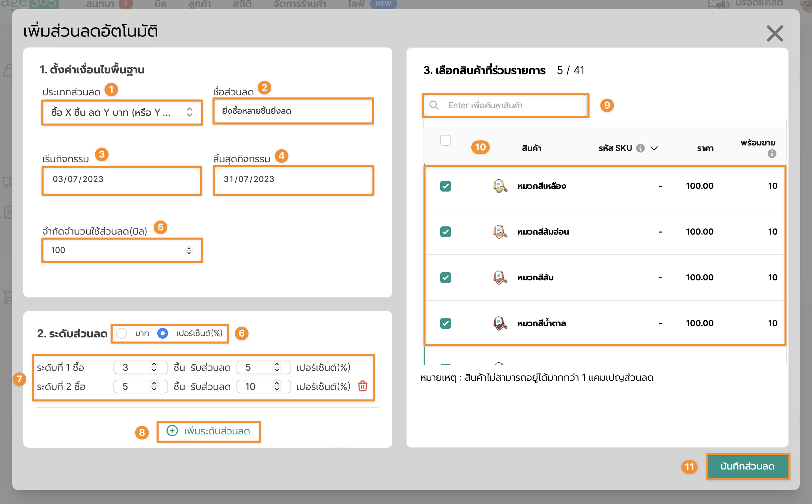Select the เปอร์เซ็นต์(%) radio button
Viewport: 812px width, 504px height.
coord(163,333)
